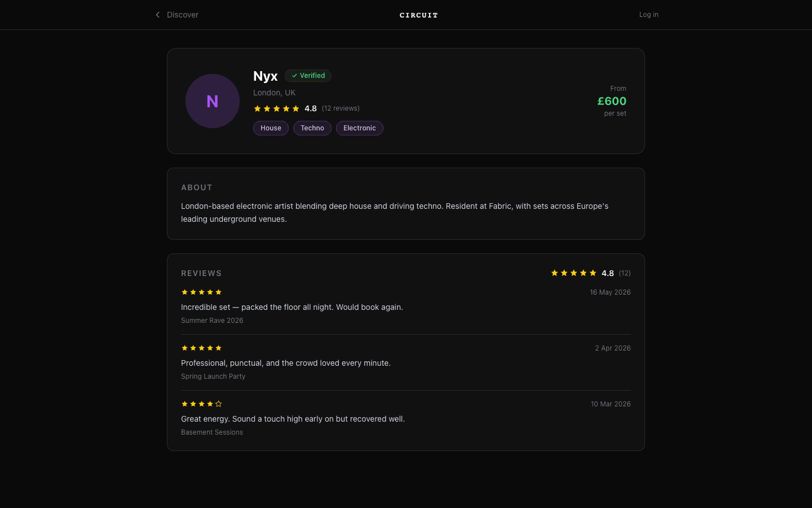The image size is (812, 508).
Task: Open the (12 reviews) count in header
Action: pyautogui.click(x=341, y=108)
